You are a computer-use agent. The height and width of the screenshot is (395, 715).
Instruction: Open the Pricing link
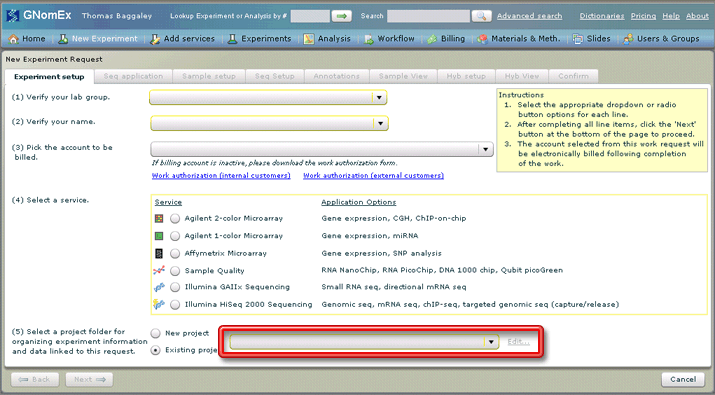tap(643, 16)
